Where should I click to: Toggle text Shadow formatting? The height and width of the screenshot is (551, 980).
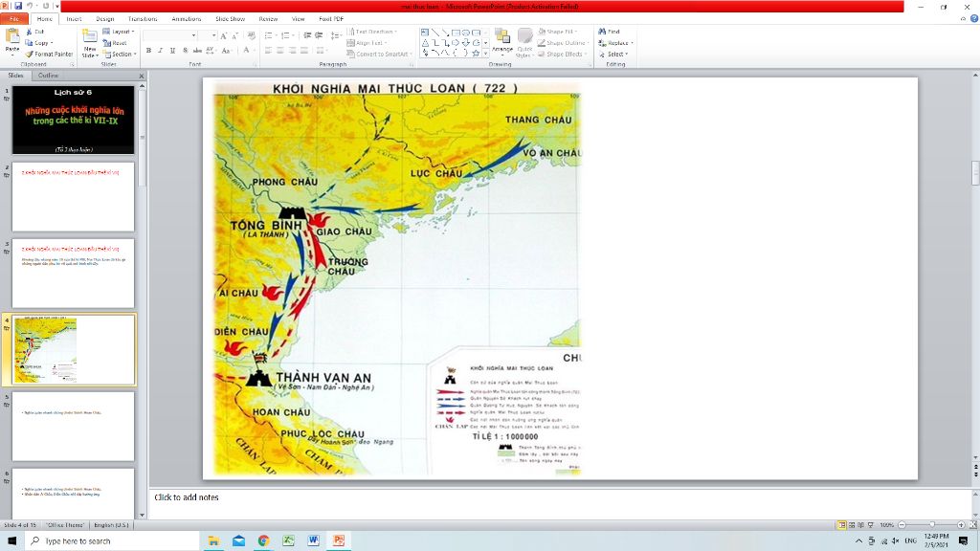pyautogui.click(x=185, y=51)
